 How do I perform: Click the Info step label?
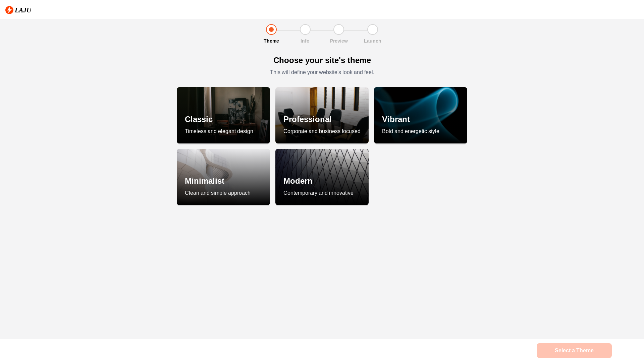(305, 41)
